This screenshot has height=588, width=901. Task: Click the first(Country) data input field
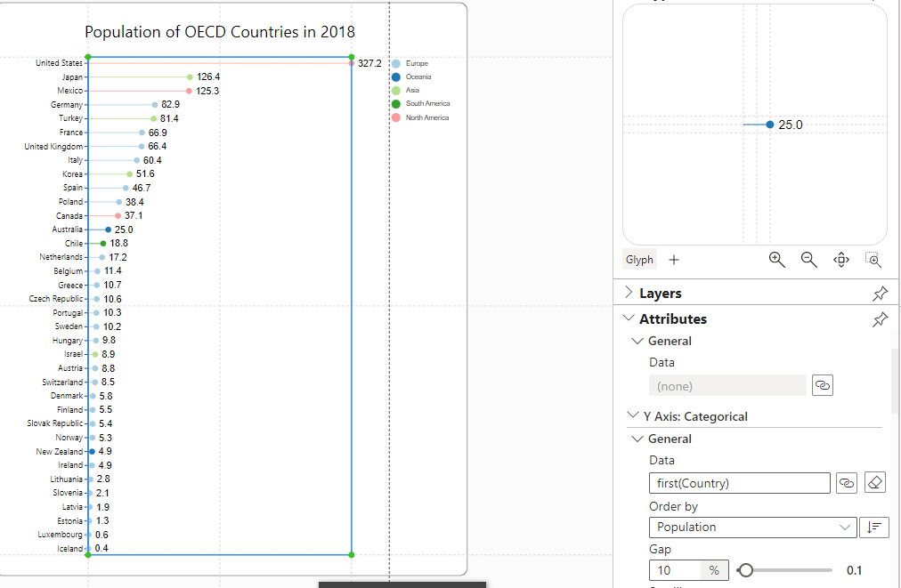740,483
